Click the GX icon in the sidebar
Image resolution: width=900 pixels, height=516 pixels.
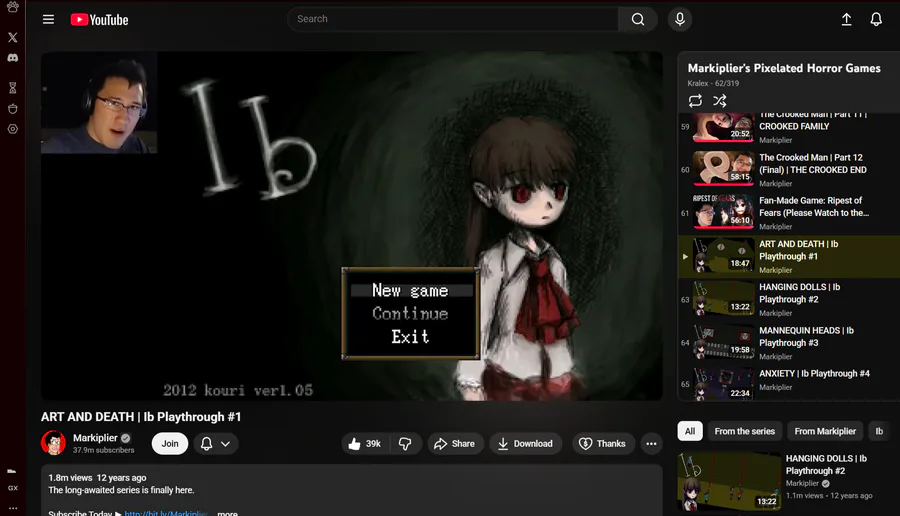(13, 488)
